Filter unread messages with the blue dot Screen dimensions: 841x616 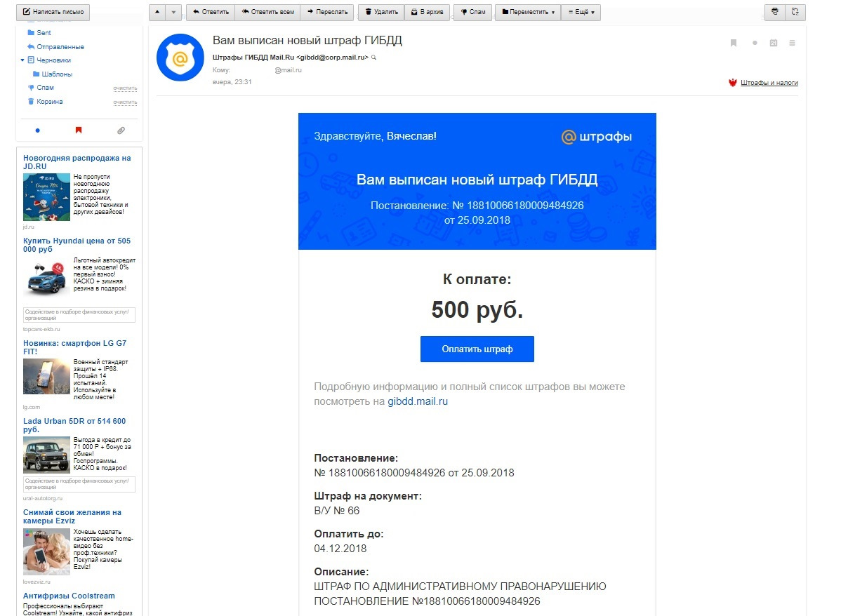37,130
